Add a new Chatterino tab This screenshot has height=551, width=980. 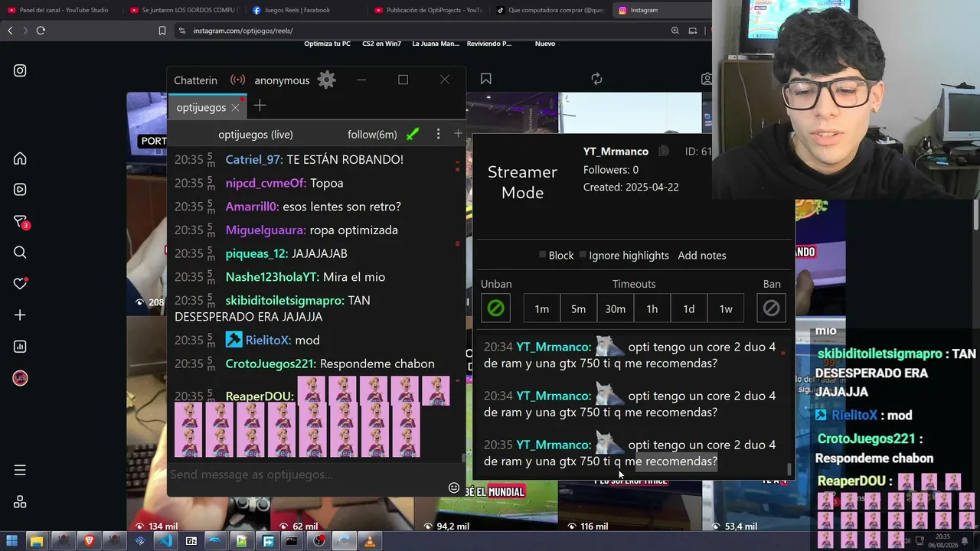point(260,106)
